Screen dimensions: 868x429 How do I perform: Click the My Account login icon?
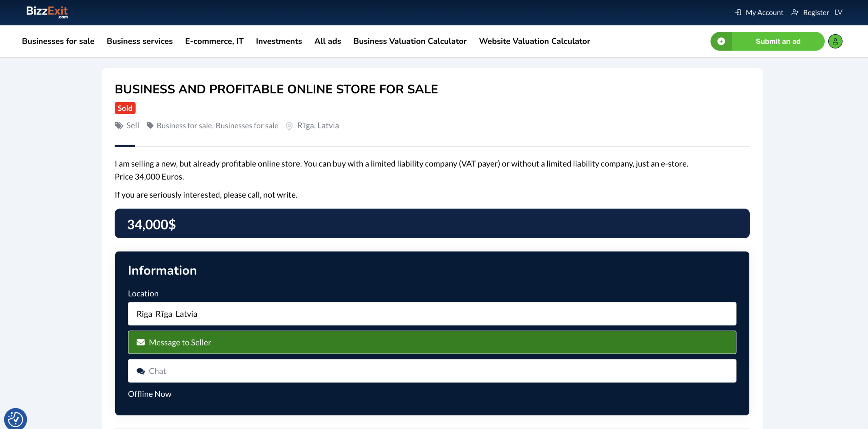pyautogui.click(x=738, y=13)
